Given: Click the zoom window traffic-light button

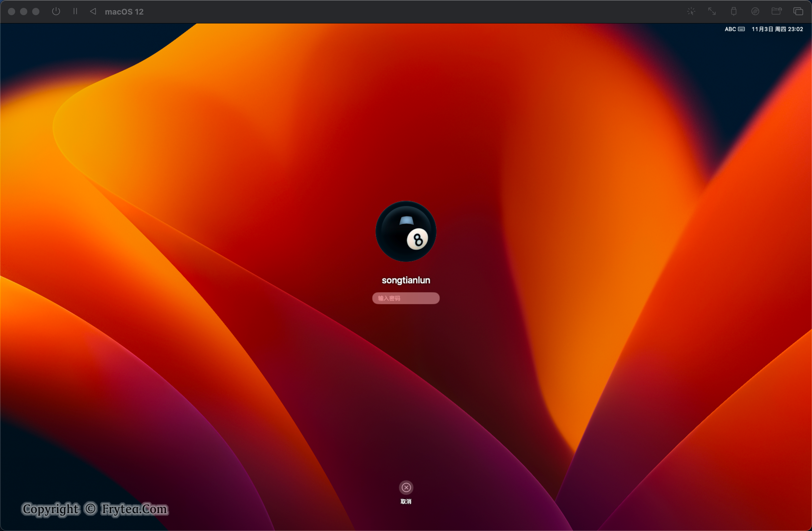Looking at the screenshot, I should tap(36, 11).
